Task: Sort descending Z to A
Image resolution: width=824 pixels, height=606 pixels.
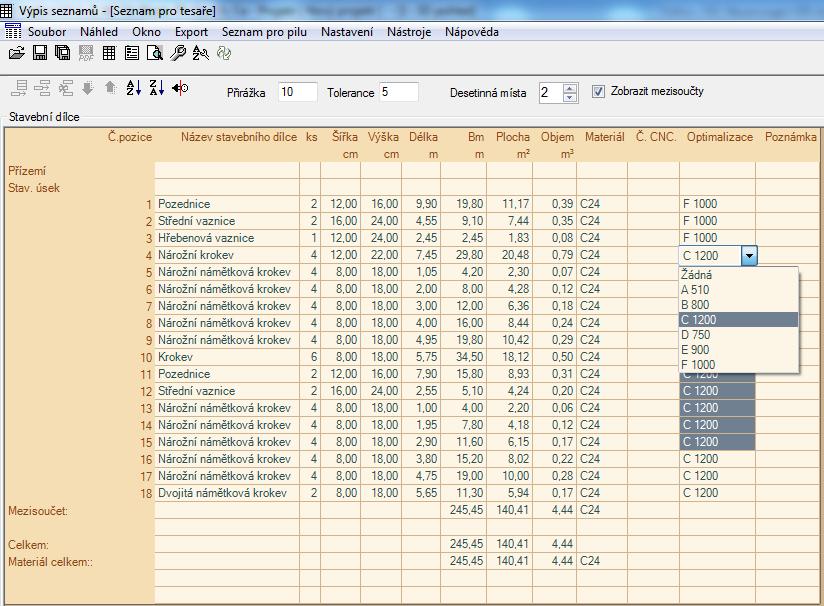Action: pos(157,88)
